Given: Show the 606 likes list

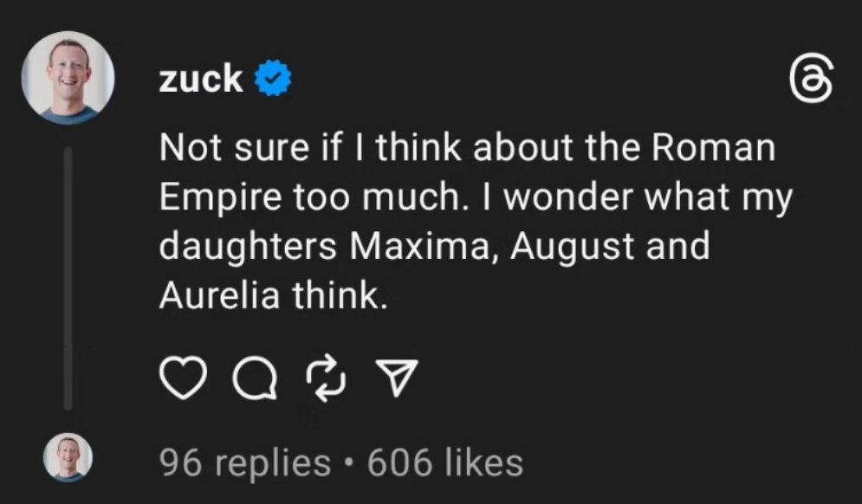Looking at the screenshot, I should coord(445,462).
